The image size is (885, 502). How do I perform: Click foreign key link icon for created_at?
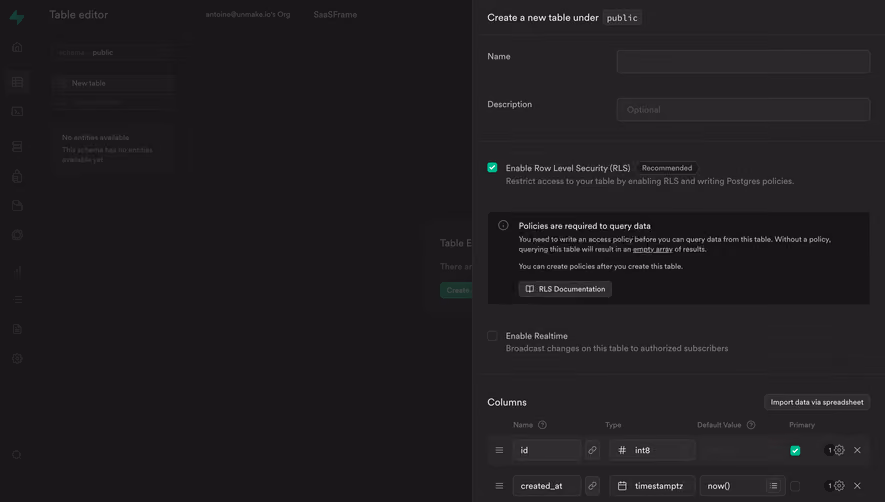(592, 486)
